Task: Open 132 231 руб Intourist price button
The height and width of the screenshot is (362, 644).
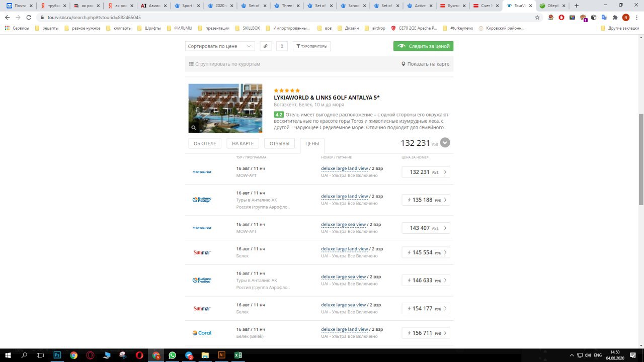Action: pyautogui.click(x=426, y=172)
